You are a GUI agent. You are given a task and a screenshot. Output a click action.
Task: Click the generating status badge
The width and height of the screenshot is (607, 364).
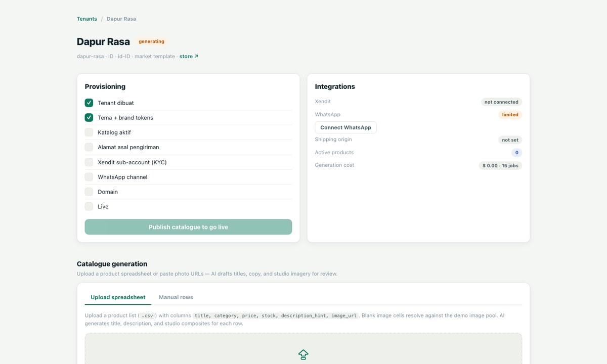(151, 41)
